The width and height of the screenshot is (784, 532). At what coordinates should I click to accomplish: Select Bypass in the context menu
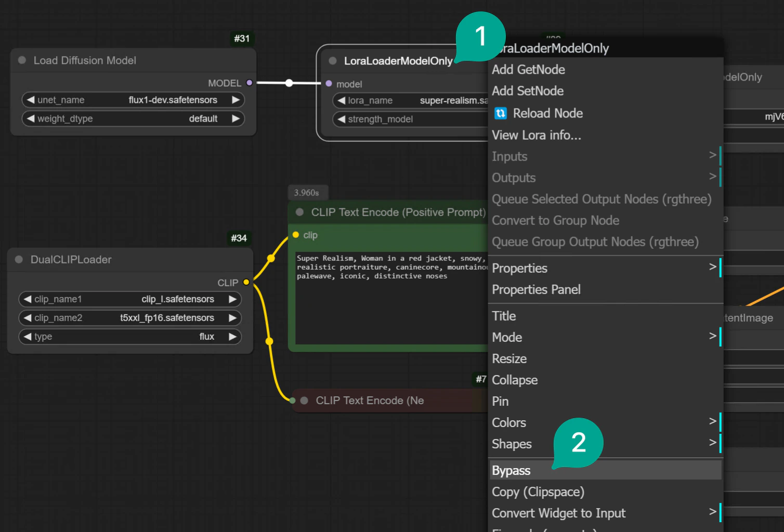(606, 470)
